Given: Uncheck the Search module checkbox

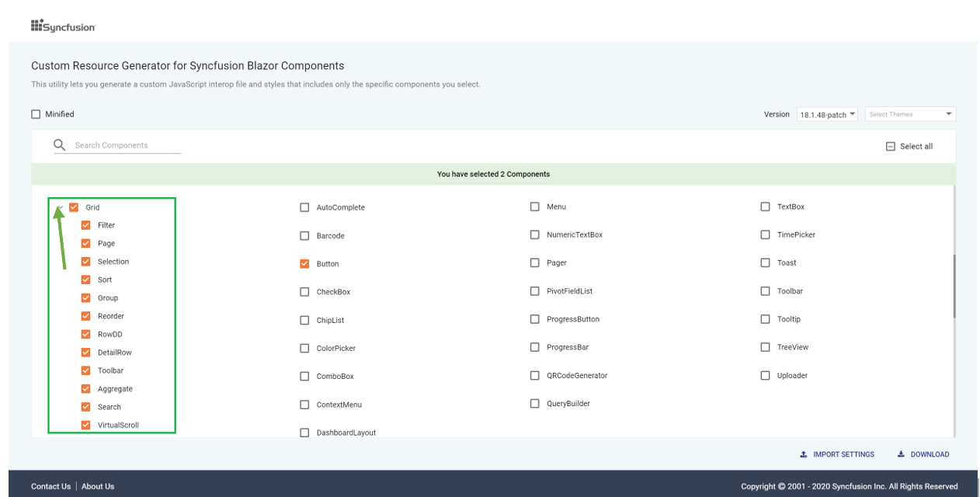Looking at the screenshot, I should click(86, 407).
